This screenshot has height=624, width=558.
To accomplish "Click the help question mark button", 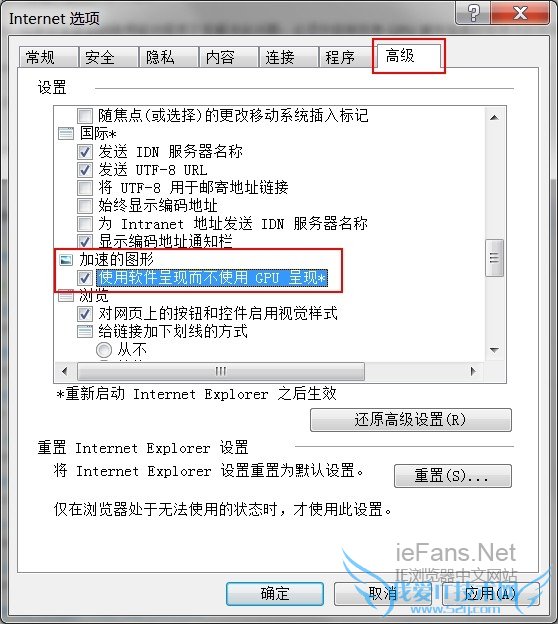I will point(473,13).
